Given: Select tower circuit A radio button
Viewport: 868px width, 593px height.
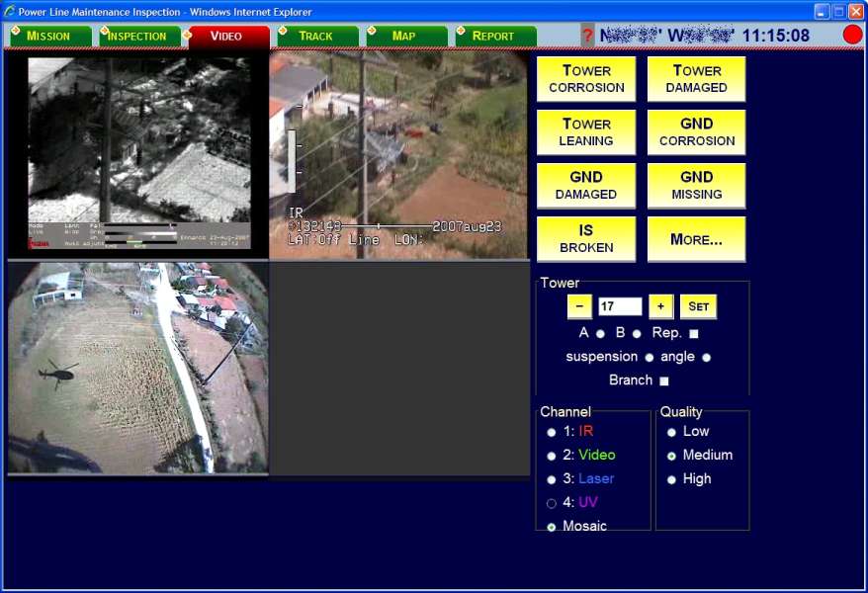Looking at the screenshot, I should point(600,333).
